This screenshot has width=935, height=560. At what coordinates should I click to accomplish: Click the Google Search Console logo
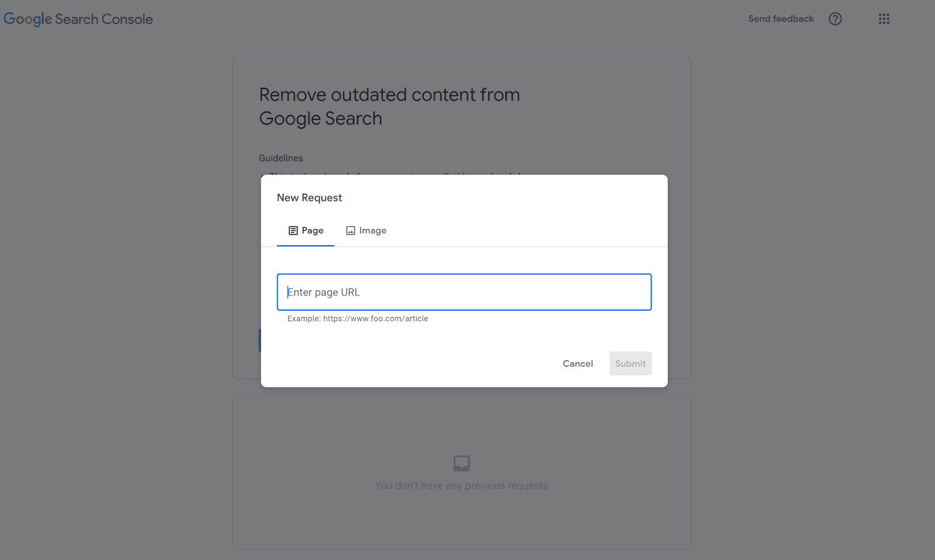[78, 19]
